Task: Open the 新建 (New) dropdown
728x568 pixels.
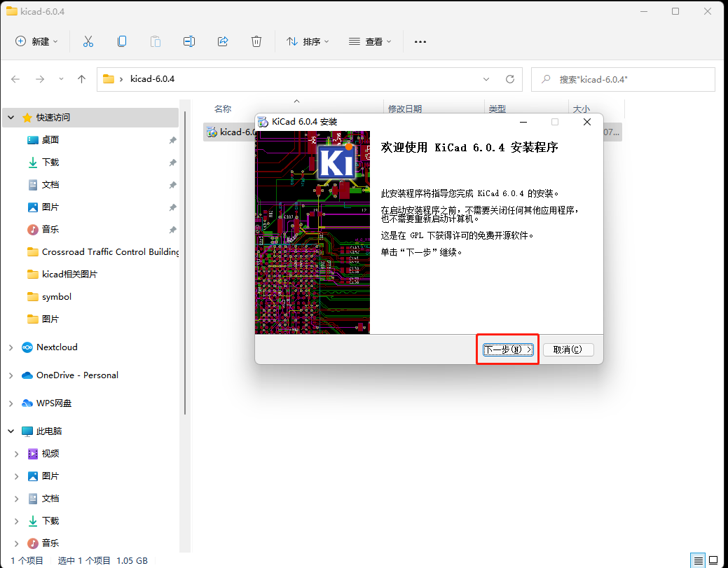Action: [36, 42]
